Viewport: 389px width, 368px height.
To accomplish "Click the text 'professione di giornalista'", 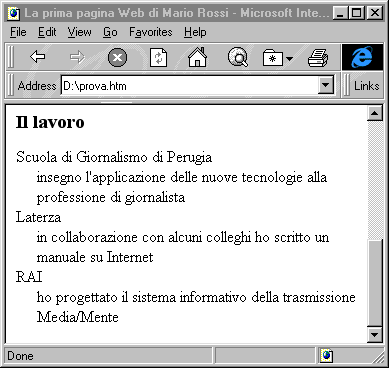I will [111, 198].
